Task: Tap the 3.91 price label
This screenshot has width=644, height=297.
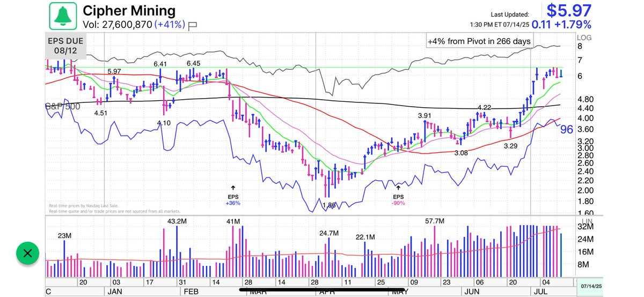Action: (425, 115)
